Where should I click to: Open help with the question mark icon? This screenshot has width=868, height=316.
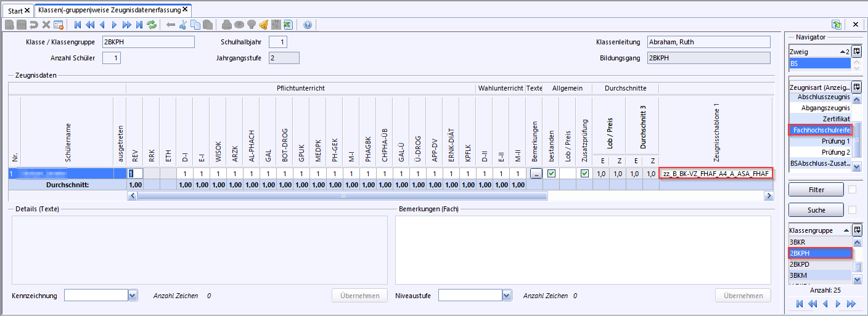(308, 25)
